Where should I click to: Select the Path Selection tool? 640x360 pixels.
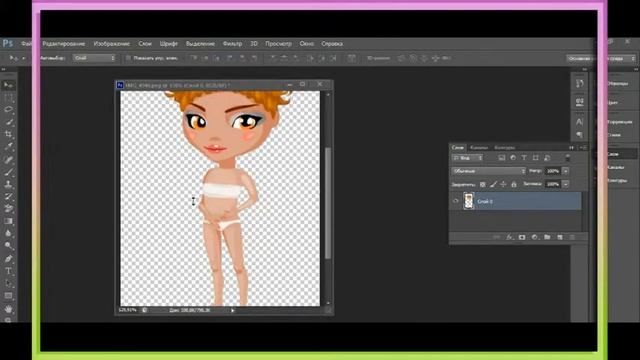tap(8, 283)
